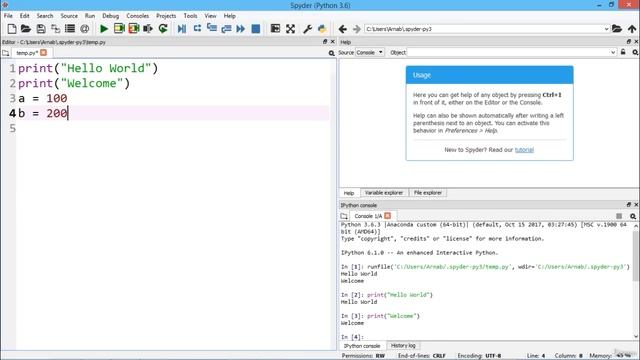The height and width of the screenshot is (360, 640).
Task: Click the debugger step-return icon
Action: [227, 29]
